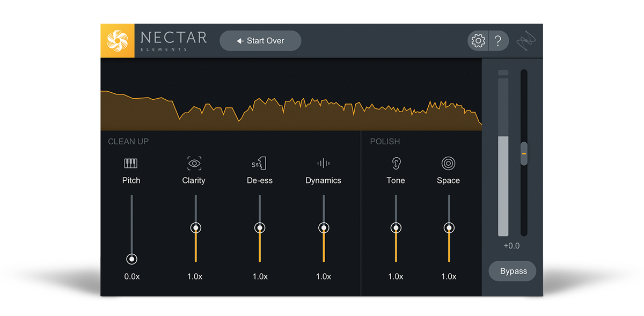The image size is (644, 316).
Task: Toggle the Bypass button
Action: (x=513, y=271)
